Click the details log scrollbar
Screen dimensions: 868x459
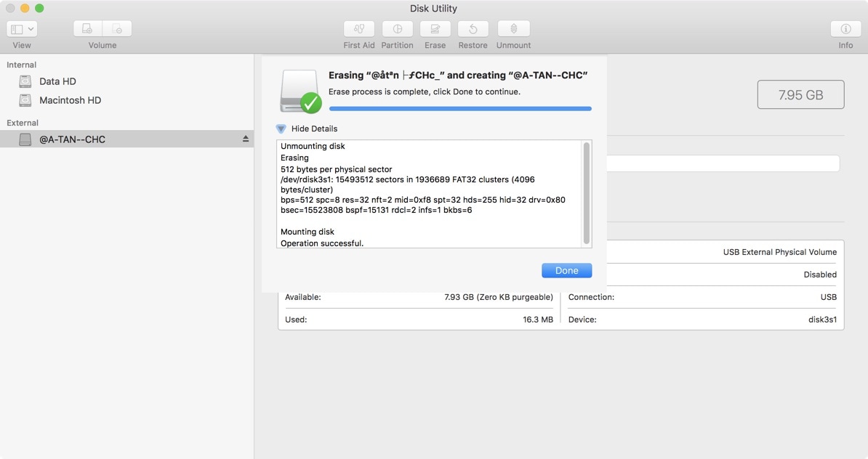586,193
